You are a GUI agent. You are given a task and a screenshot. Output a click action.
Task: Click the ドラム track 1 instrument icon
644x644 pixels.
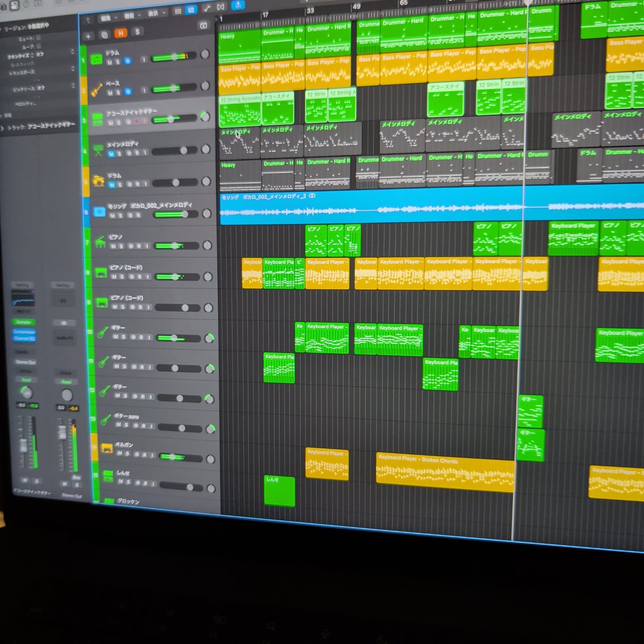pyautogui.click(x=97, y=59)
